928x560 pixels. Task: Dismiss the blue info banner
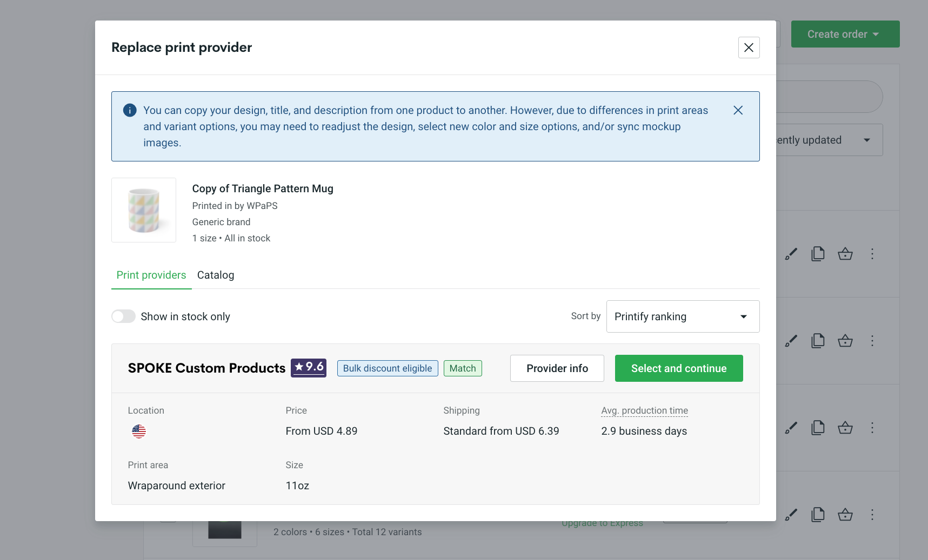738,110
